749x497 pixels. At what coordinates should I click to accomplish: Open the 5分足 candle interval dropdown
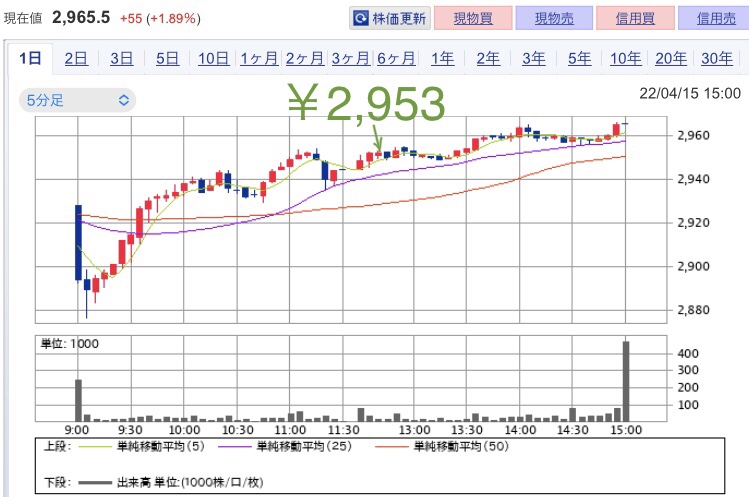[x=77, y=100]
